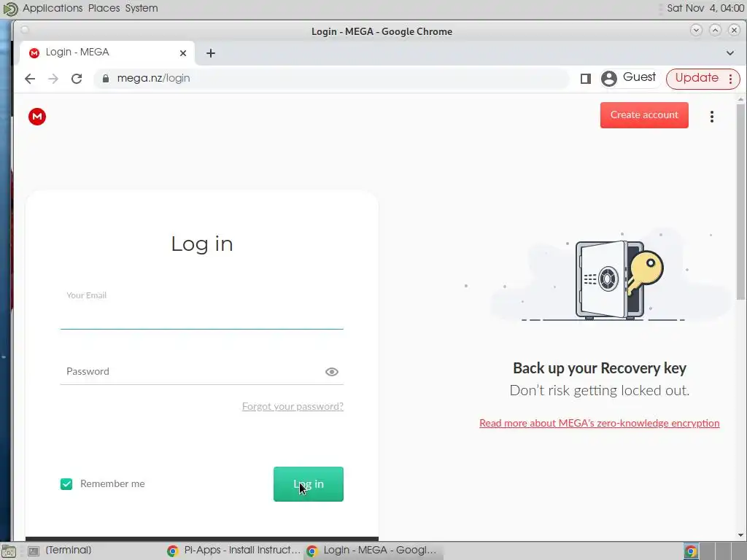This screenshot has width=747, height=560.
Task: Open the Applications menu
Action: pyautogui.click(x=53, y=8)
